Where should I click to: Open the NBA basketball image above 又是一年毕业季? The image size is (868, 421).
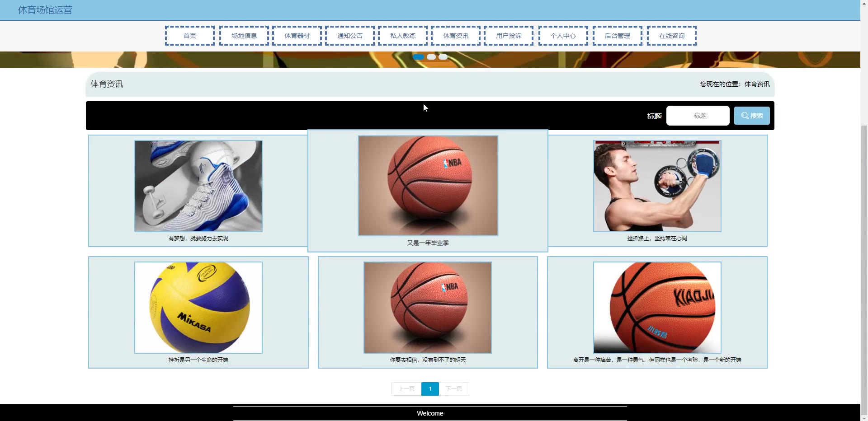point(428,186)
